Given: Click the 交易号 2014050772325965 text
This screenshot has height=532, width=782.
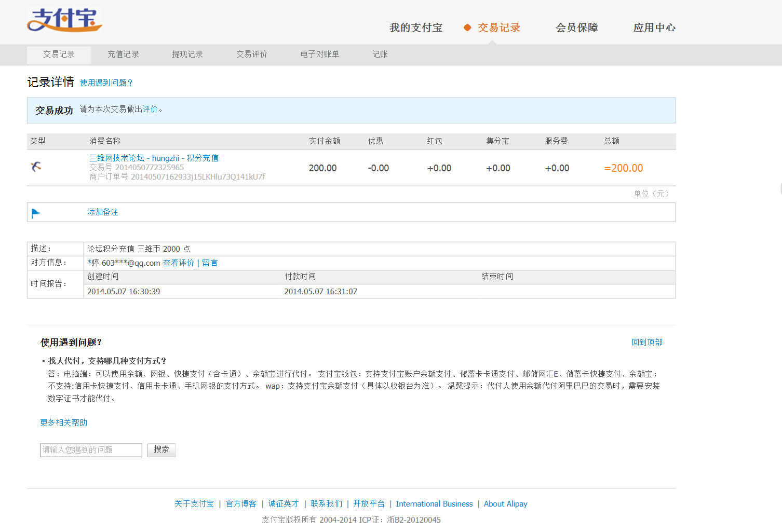Looking at the screenshot, I should [x=137, y=168].
